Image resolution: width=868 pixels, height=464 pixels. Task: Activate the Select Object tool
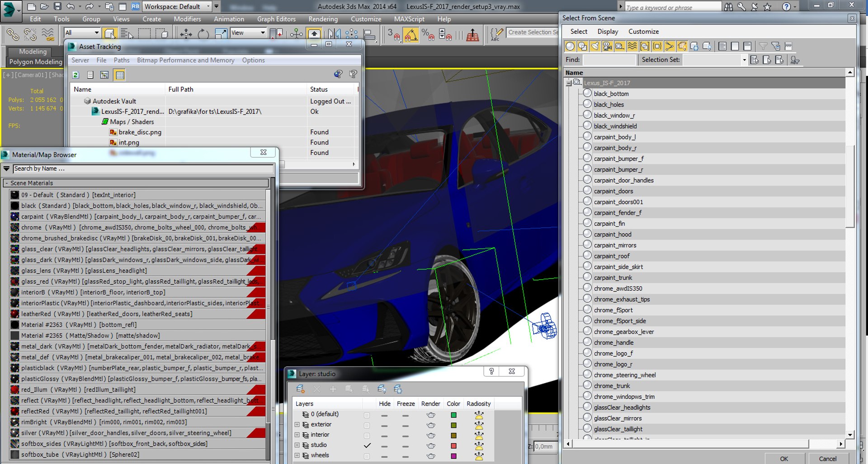coord(109,34)
